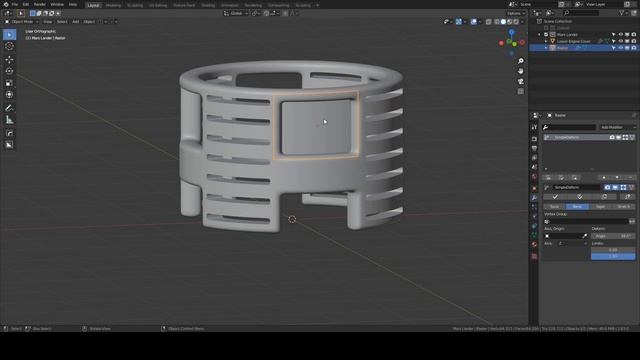The height and width of the screenshot is (360, 640).
Task: Open viewport View menu button
Action: click(x=48, y=22)
